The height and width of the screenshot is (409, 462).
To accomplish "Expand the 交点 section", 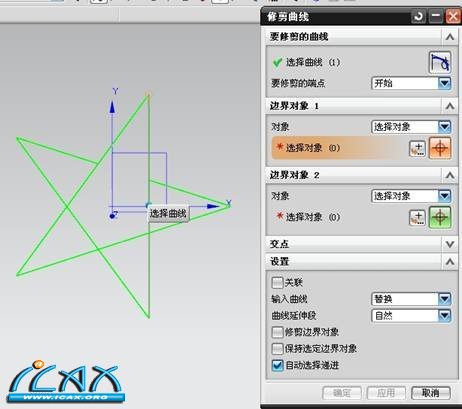I will 450,244.
